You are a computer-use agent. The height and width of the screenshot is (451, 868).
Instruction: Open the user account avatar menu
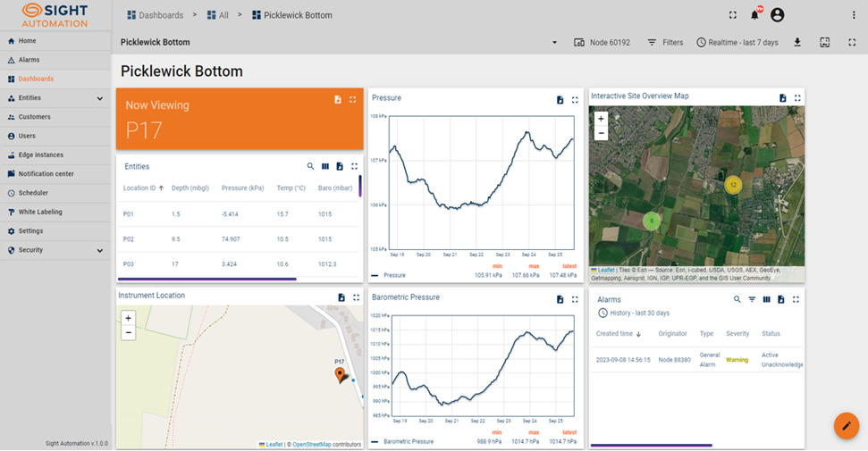coord(777,15)
